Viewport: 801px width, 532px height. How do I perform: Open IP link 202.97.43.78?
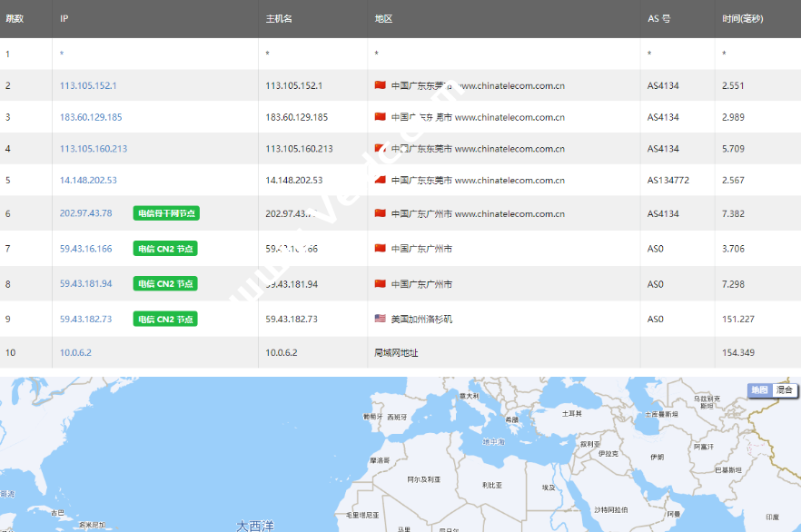86,213
